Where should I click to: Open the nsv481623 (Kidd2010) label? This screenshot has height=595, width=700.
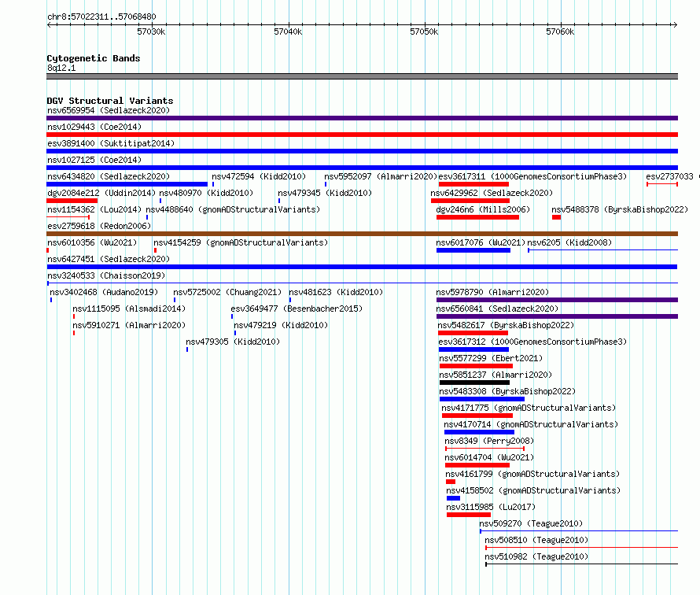point(336,292)
